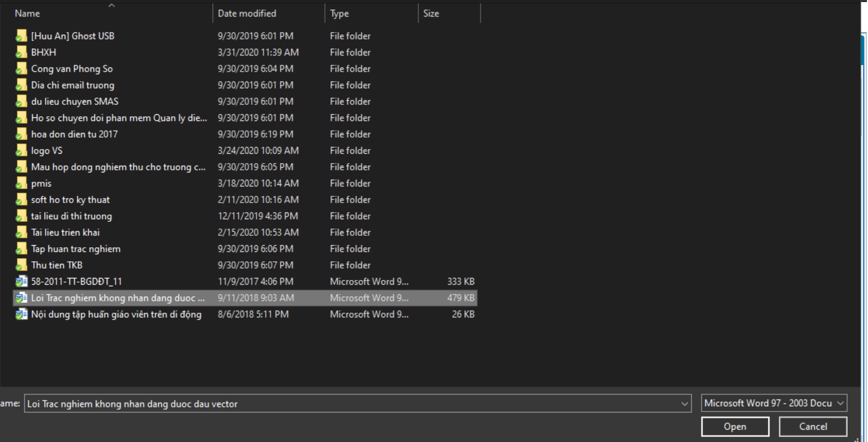Image resolution: width=868 pixels, height=442 pixels.
Task: Select the Tai lieu trien khai folder
Action: pos(65,232)
